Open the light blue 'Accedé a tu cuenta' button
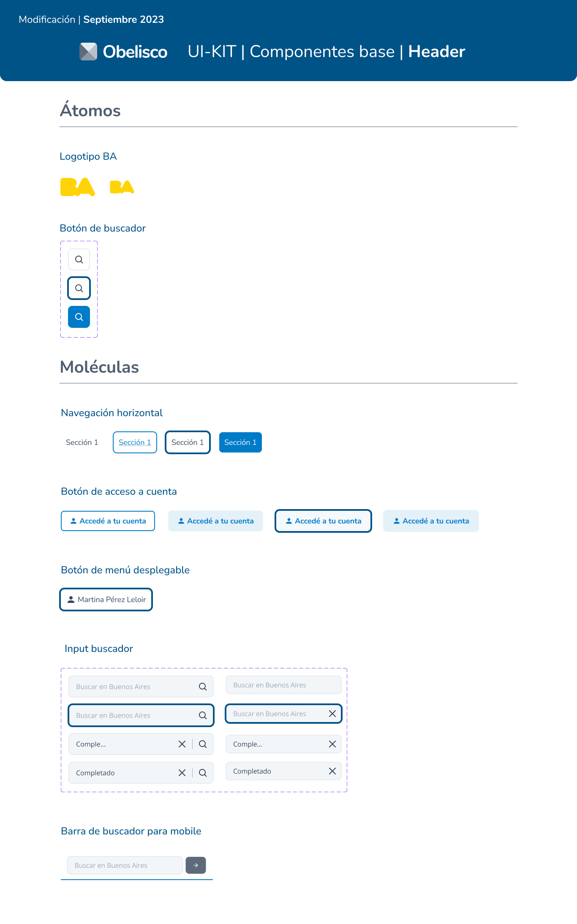 pos(215,521)
